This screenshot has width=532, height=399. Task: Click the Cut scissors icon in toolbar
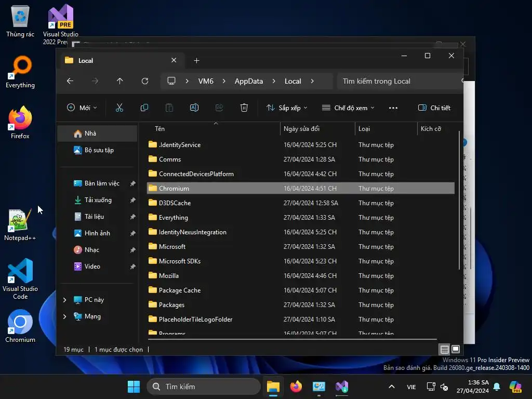pyautogui.click(x=119, y=108)
